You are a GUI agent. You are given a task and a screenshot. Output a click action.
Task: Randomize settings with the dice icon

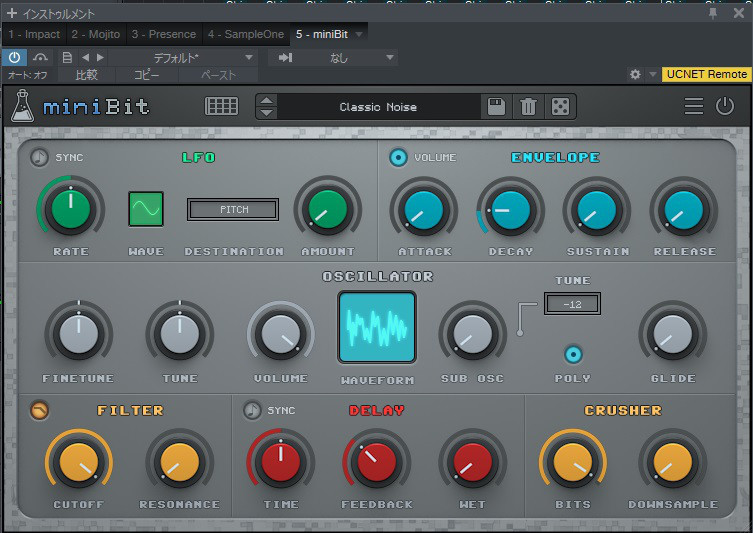pyautogui.click(x=560, y=106)
